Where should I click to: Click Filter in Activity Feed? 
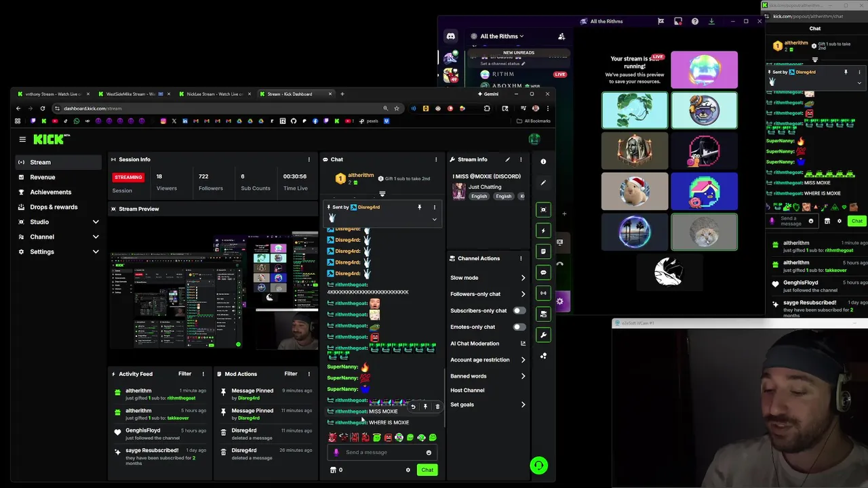tap(184, 373)
